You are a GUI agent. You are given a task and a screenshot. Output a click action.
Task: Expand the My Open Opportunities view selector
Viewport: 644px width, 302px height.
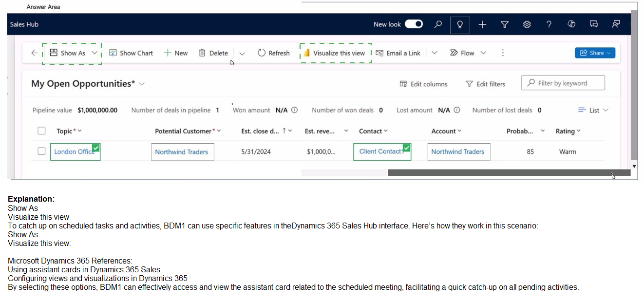point(142,84)
